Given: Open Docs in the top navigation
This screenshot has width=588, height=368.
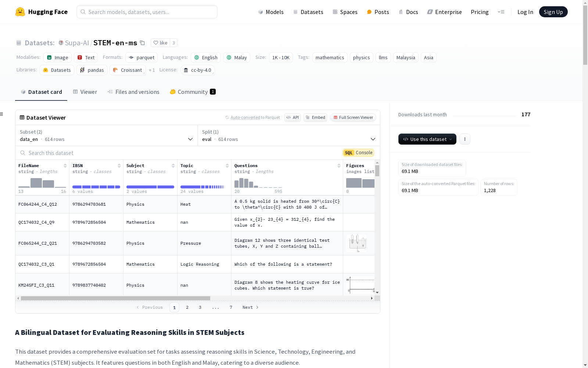Looking at the screenshot, I should tap(408, 12).
